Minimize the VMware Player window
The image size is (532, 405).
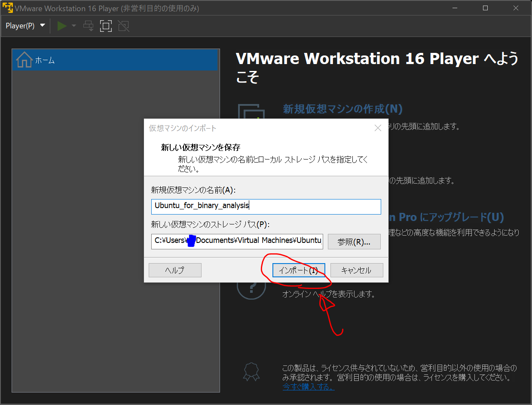click(x=456, y=8)
